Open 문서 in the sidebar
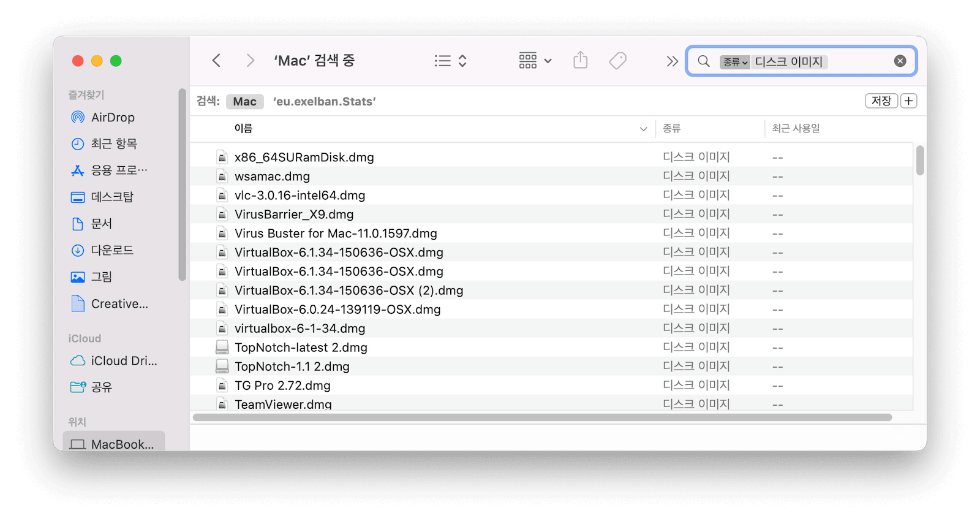980x521 pixels. pos(101,224)
